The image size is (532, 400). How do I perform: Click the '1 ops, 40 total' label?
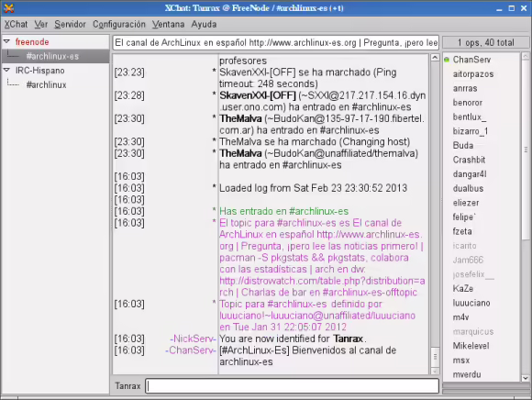click(x=486, y=43)
